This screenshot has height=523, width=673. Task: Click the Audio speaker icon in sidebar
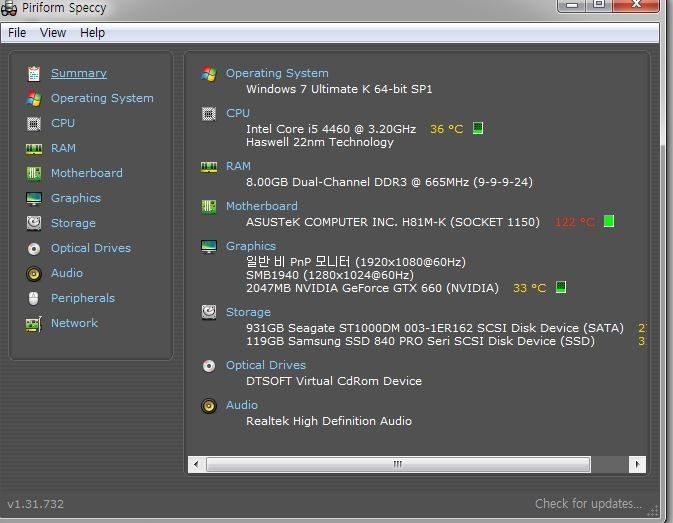(34, 273)
